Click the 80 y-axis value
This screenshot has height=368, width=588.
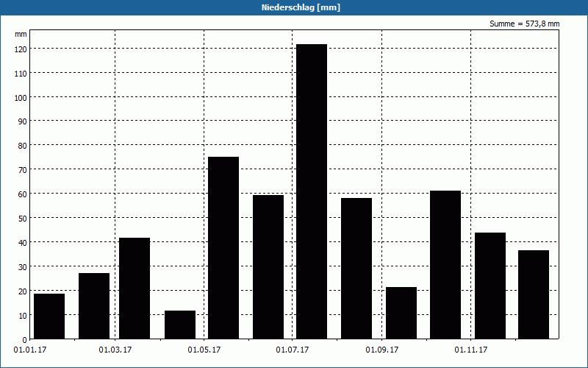click(x=23, y=146)
